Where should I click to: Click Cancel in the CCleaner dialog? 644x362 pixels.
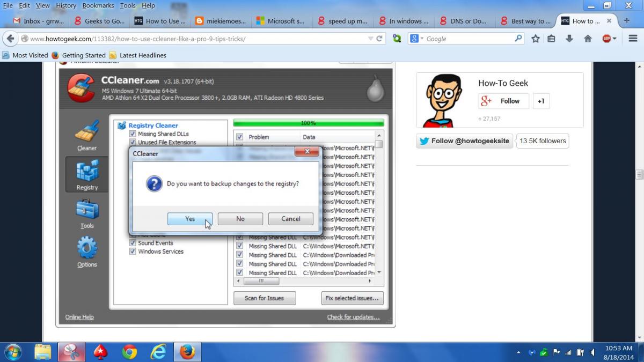coord(291,219)
